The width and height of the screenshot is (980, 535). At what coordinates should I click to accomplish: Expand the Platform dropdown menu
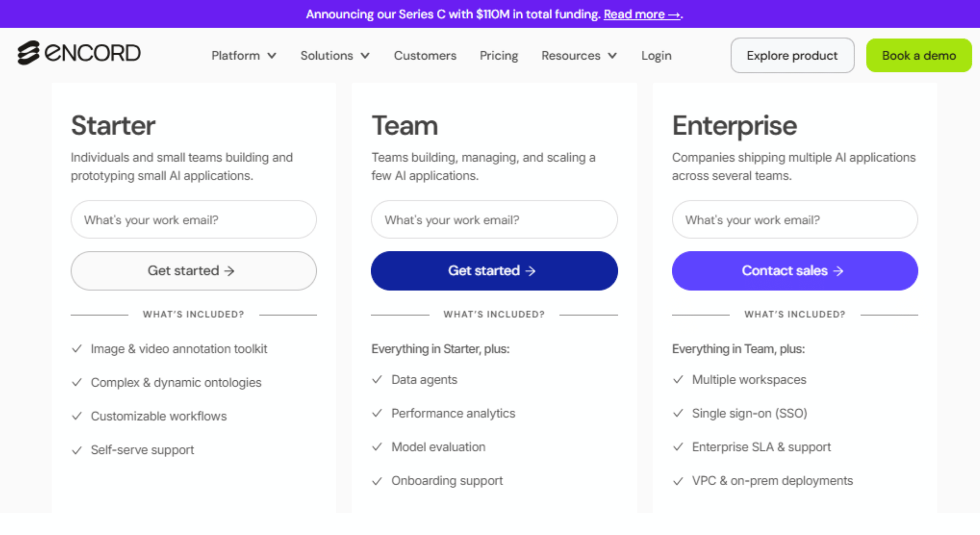click(x=244, y=56)
